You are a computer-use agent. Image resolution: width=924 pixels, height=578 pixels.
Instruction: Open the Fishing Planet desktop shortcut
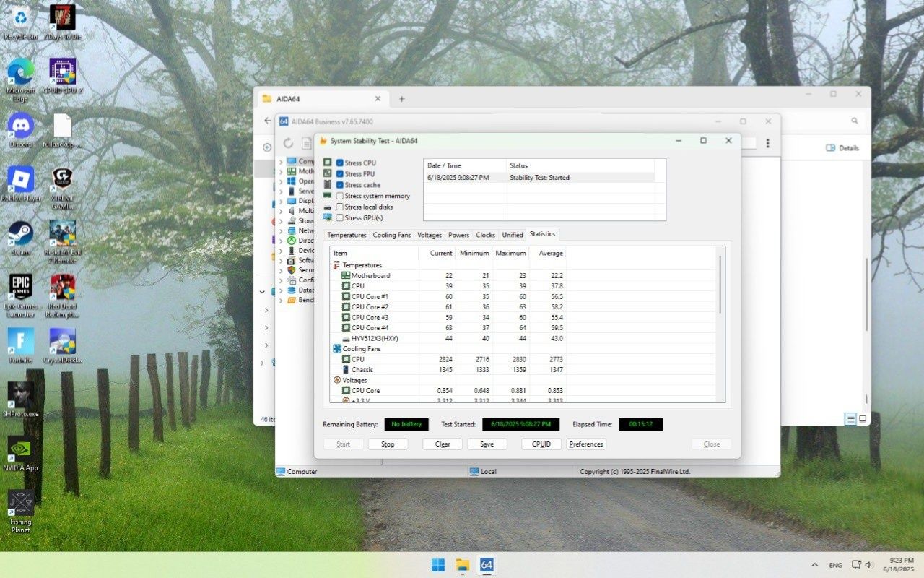[x=21, y=512]
